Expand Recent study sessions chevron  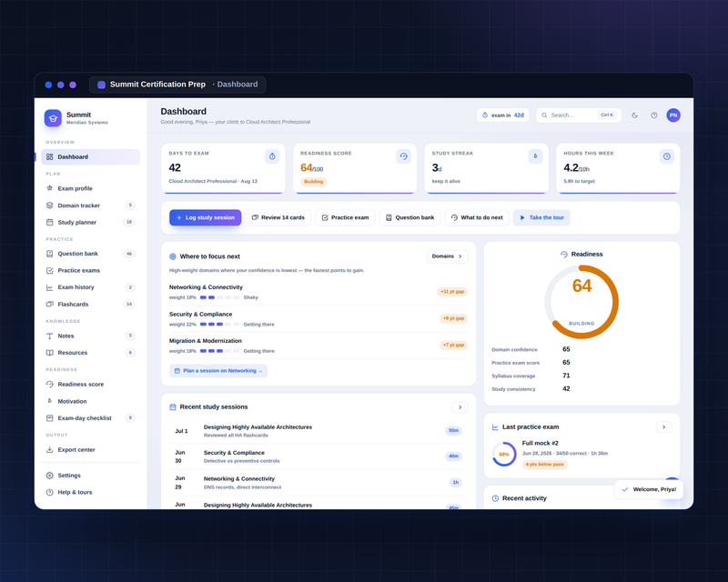pyautogui.click(x=460, y=407)
